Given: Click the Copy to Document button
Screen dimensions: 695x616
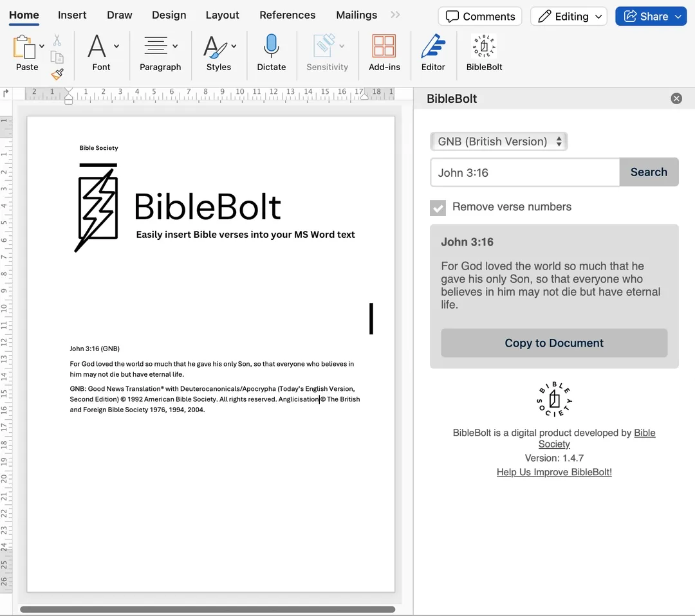Looking at the screenshot, I should click(553, 343).
